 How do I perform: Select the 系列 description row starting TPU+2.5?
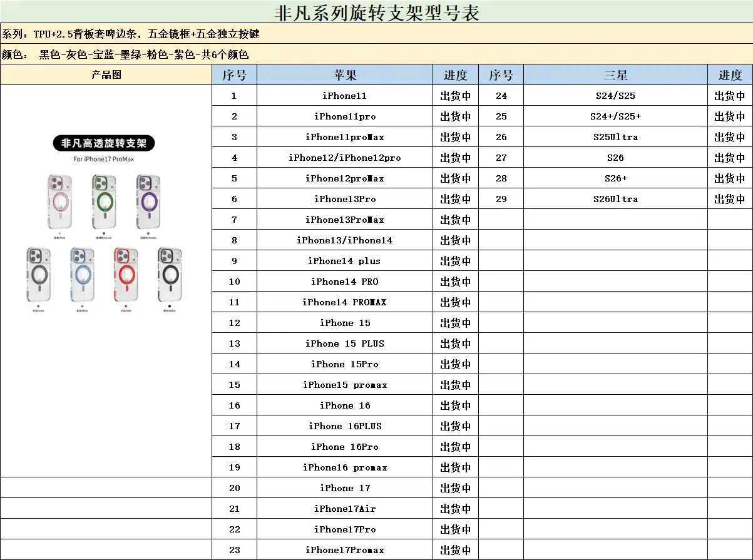376,34
